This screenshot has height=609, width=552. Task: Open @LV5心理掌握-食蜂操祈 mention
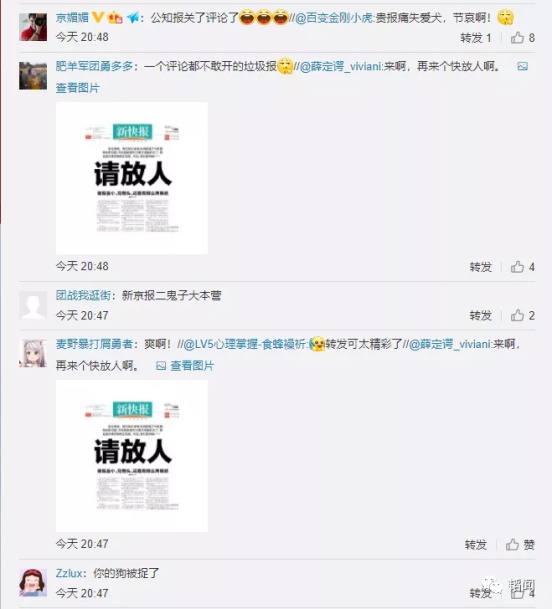coord(245,344)
